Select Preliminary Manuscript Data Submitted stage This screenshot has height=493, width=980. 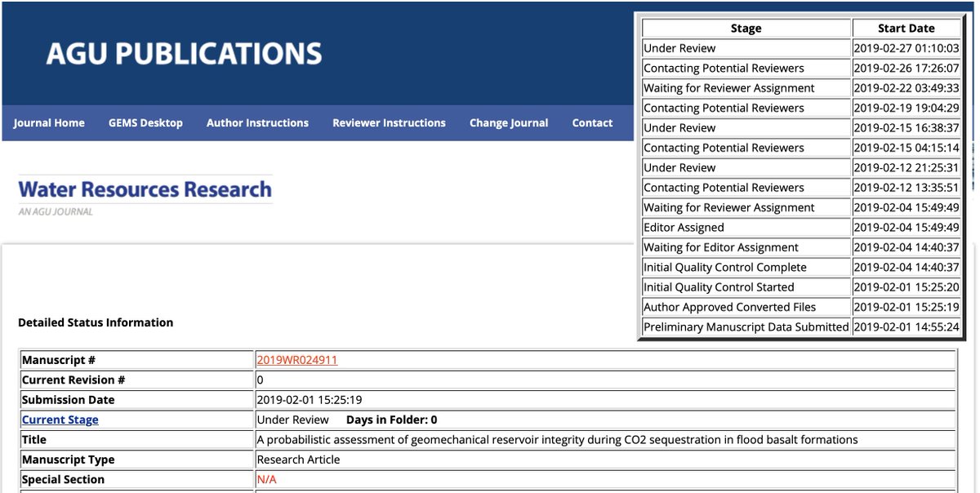746,327
